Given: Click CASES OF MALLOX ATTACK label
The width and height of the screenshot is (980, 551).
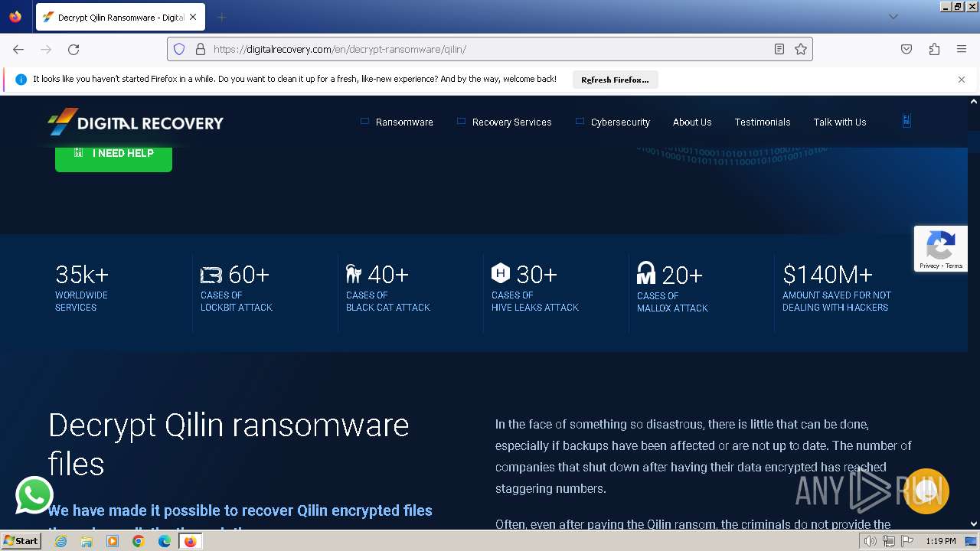Looking at the screenshot, I should coord(672,302).
